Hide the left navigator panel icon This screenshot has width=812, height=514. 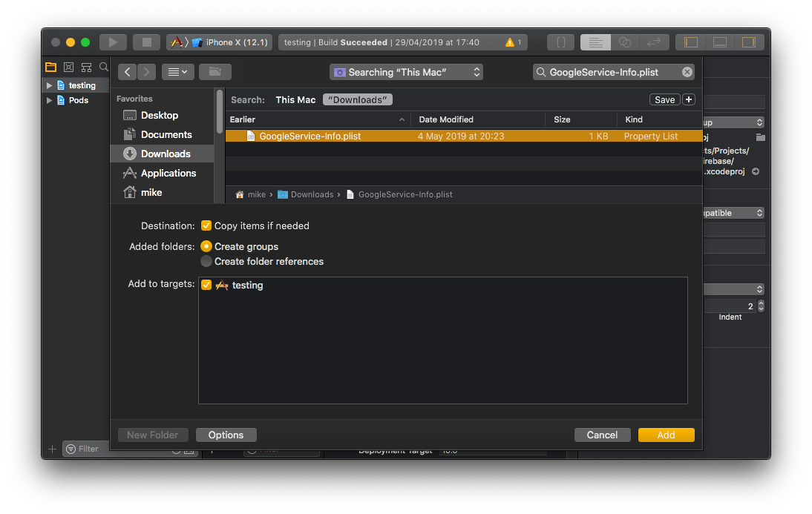pyautogui.click(x=690, y=42)
